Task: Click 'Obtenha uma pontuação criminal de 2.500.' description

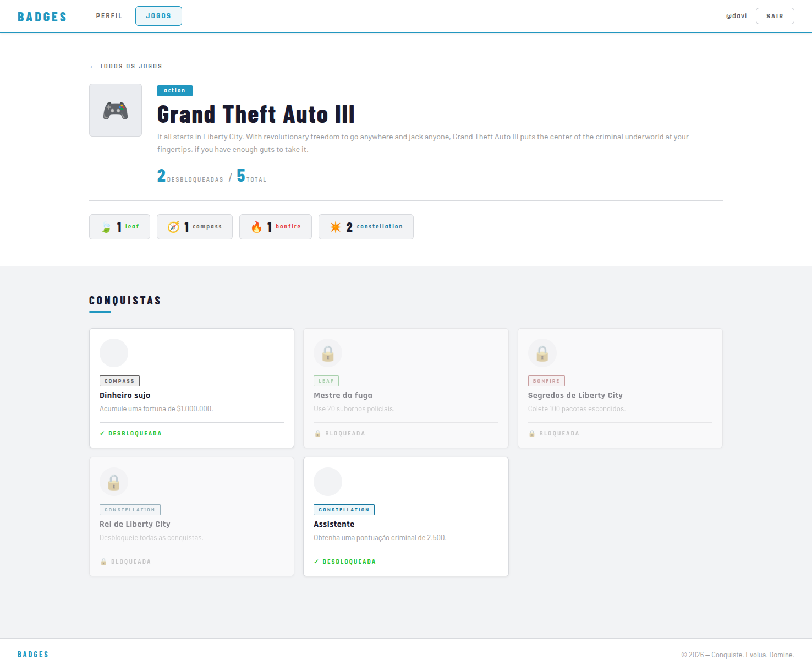Action: (x=380, y=538)
